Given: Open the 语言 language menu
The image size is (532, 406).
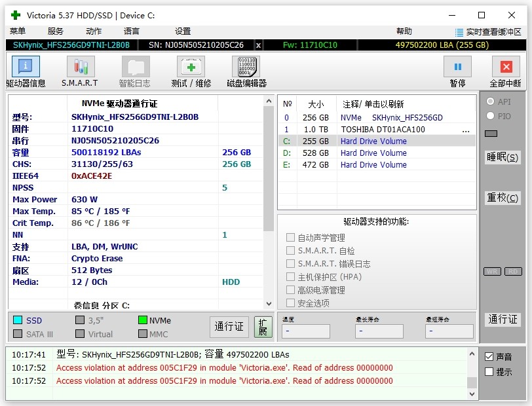Looking at the screenshot, I should coord(131,31).
